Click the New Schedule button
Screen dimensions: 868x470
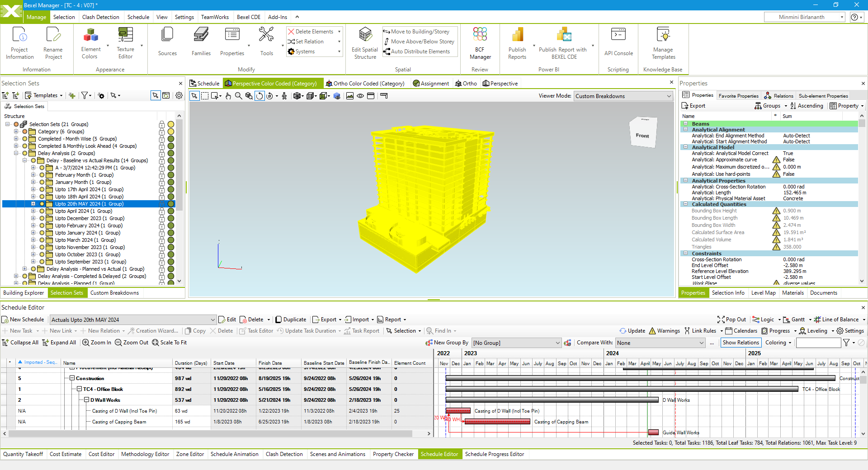pyautogui.click(x=23, y=320)
